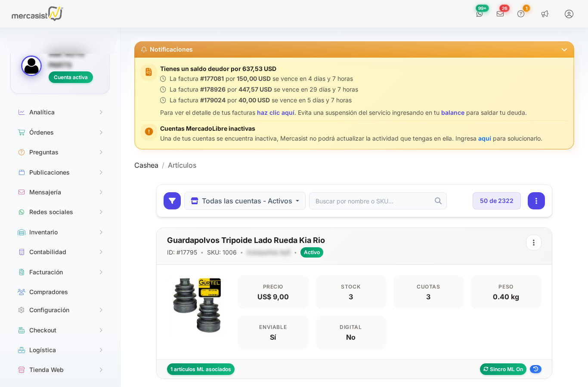Click the purple filter funnel button
The image size is (588, 387).
[172, 201]
